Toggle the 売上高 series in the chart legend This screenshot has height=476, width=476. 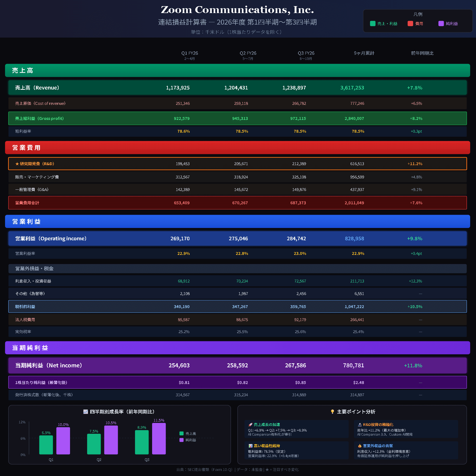(186, 433)
